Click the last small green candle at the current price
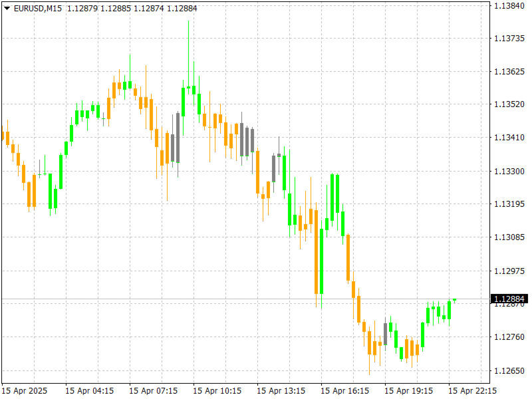Screen dimensions: 532x399 pyautogui.click(x=455, y=301)
